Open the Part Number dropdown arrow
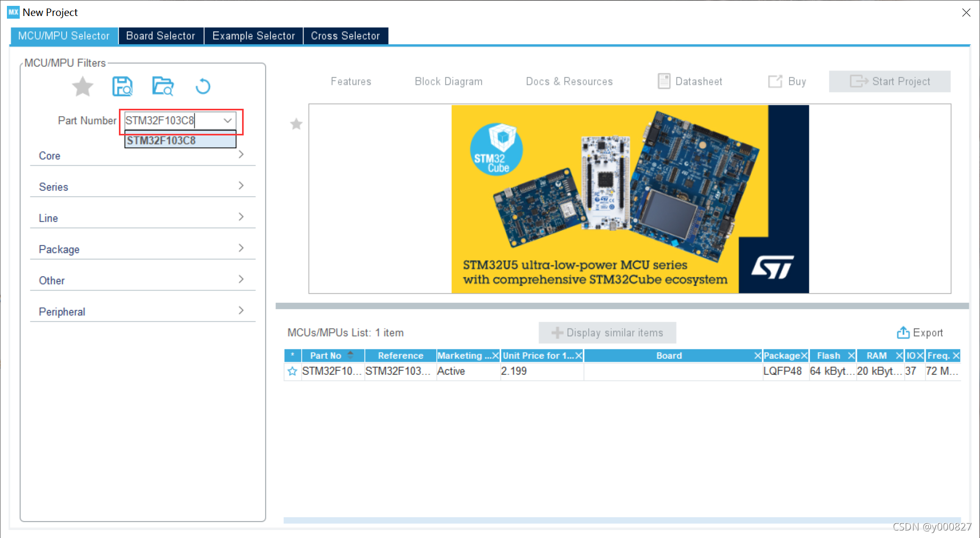This screenshot has width=980, height=538. (x=228, y=121)
